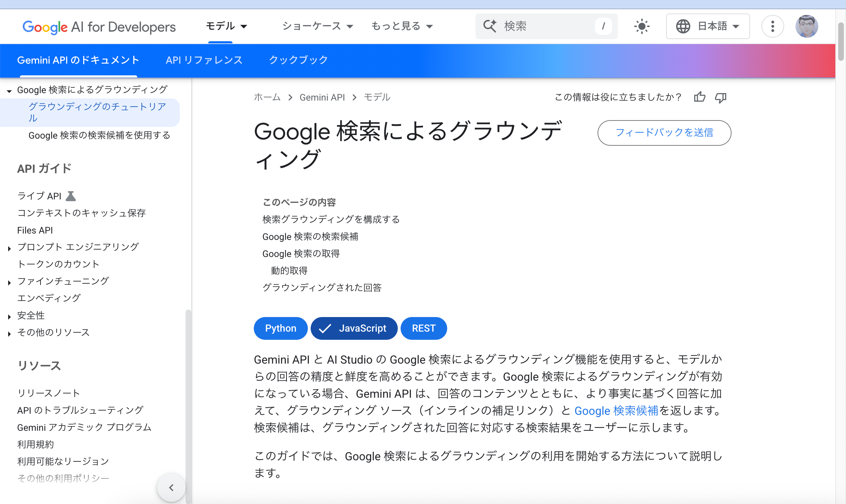
Task: Click the globe language icon
Action: click(683, 26)
